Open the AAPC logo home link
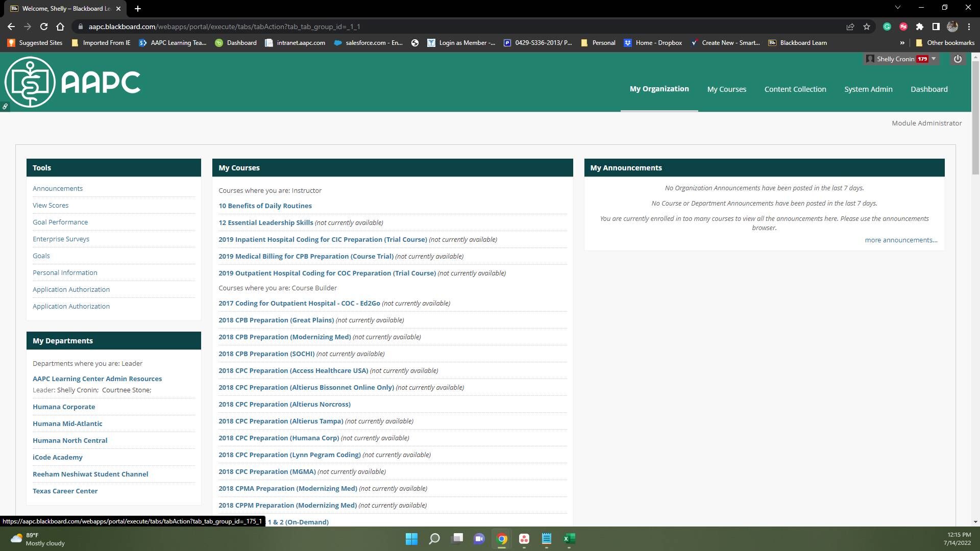 (x=72, y=82)
